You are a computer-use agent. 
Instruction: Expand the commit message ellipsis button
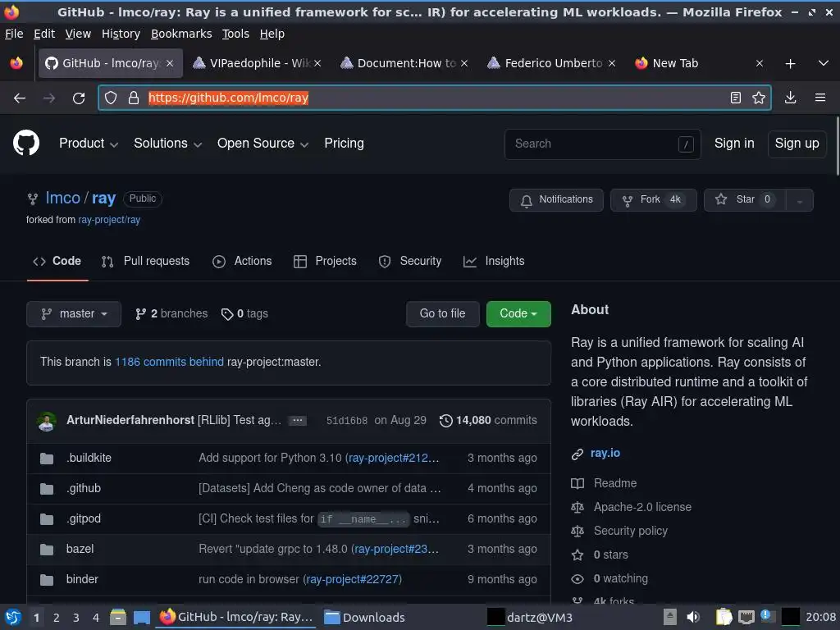click(x=297, y=421)
